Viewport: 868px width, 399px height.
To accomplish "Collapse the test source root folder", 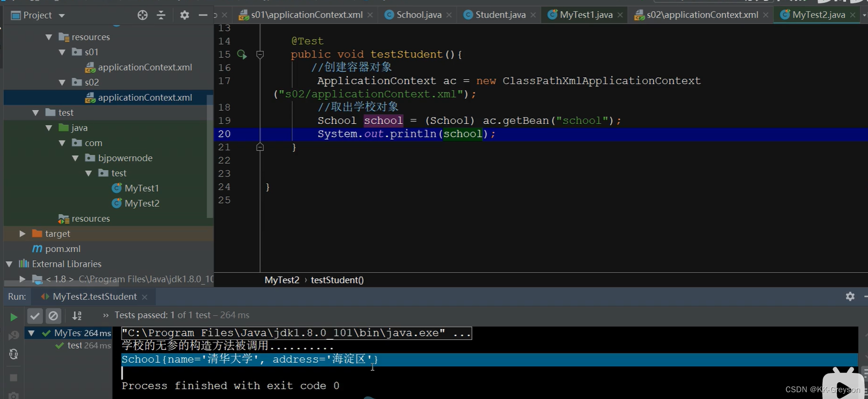I will pyautogui.click(x=35, y=113).
